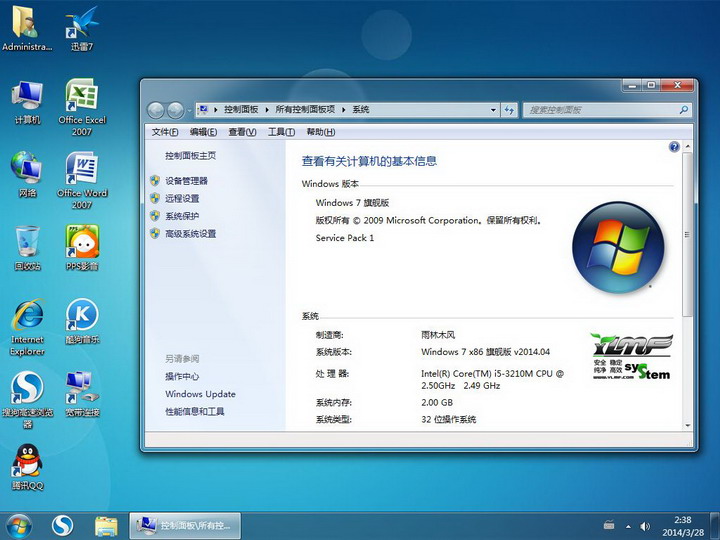Select 所有控制面板项 in the breadcrumb
Viewport: 720px width, 540px height.
[x=305, y=110]
